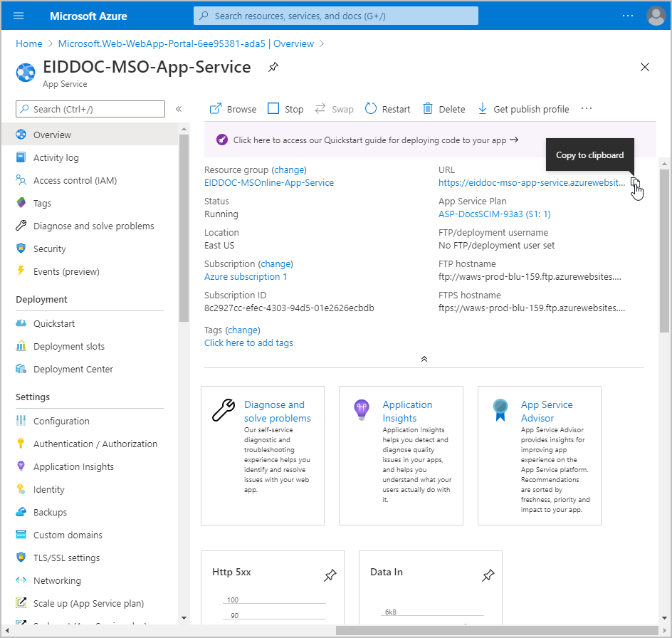Click the sidebar search field

click(90, 109)
